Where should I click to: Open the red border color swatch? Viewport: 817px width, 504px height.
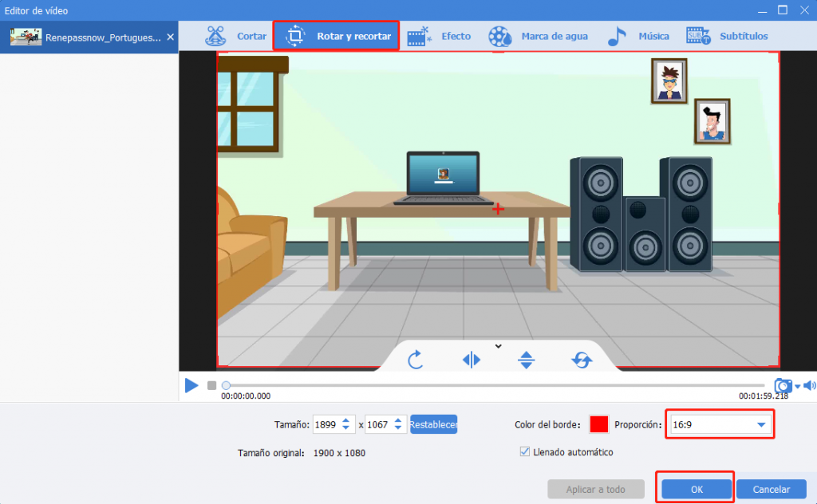(x=598, y=424)
